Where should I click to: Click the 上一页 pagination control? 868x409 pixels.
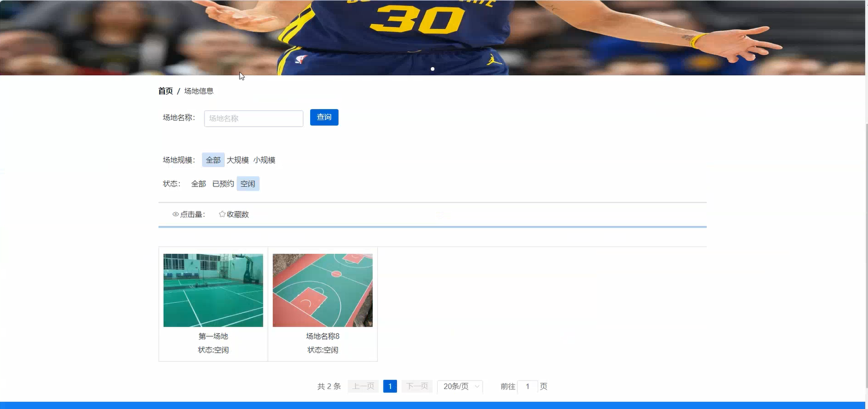(x=363, y=386)
